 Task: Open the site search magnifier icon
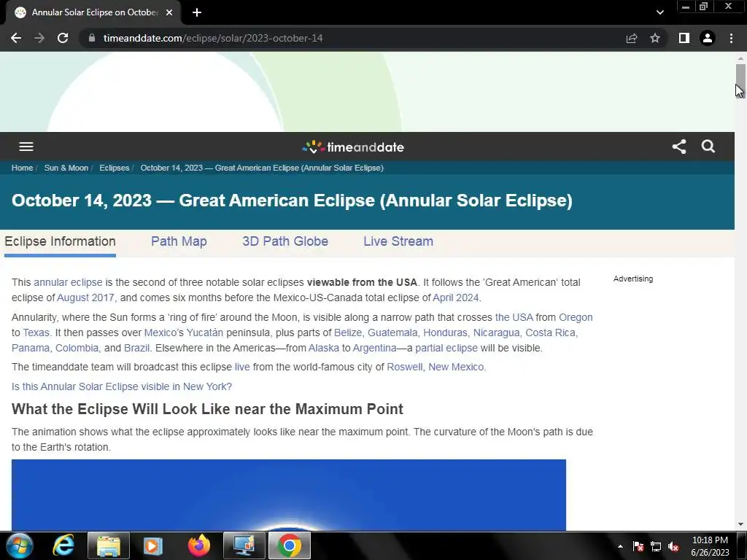tap(708, 147)
